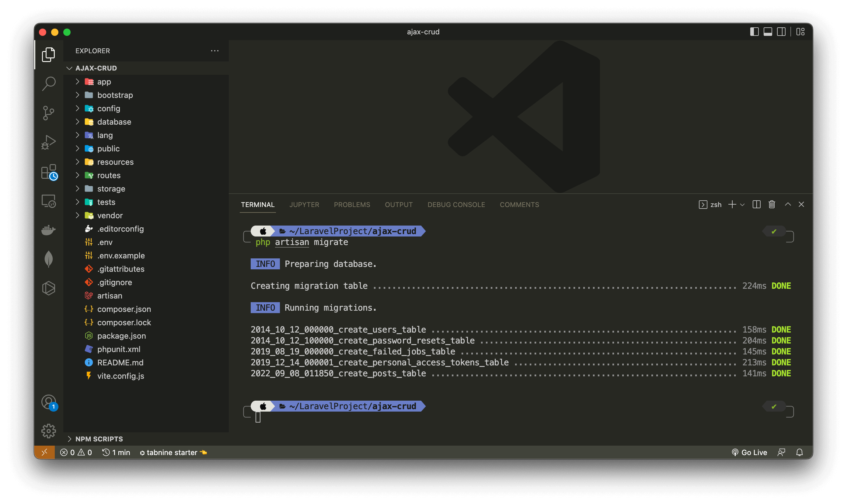
Task: Toggle the primary side bar layout button
Action: 754,32
